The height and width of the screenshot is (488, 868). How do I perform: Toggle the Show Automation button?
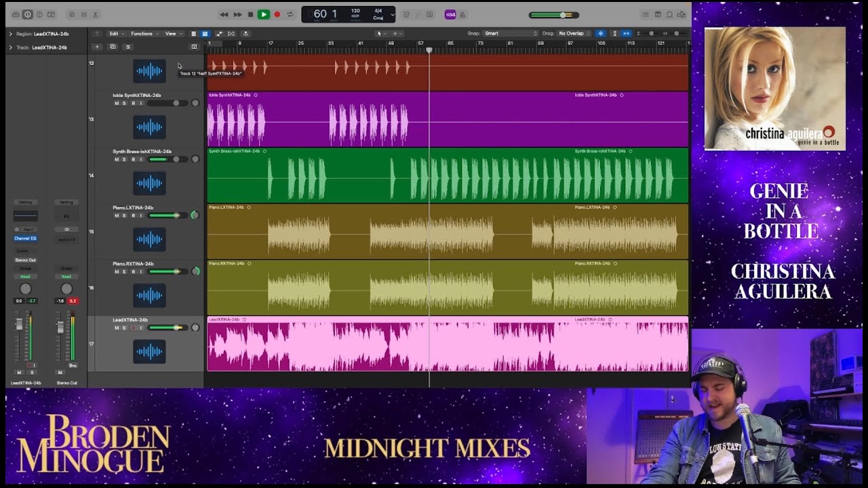(x=219, y=33)
